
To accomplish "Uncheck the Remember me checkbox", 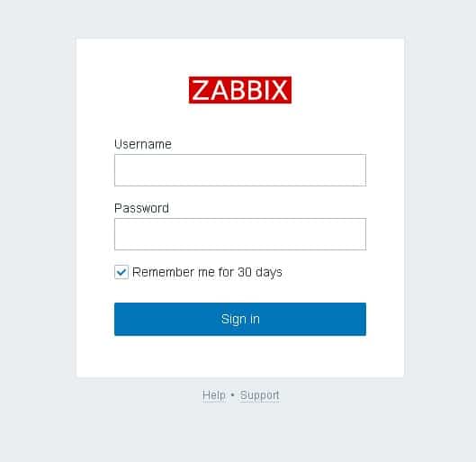I will (x=121, y=272).
